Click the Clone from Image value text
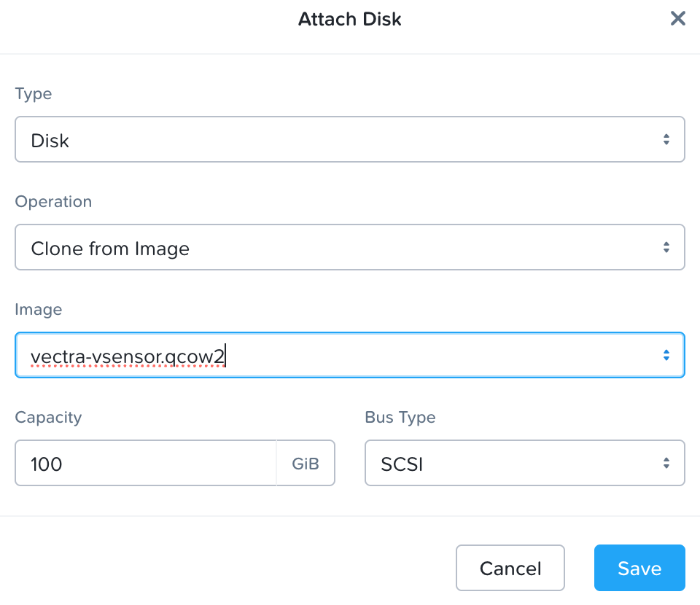The height and width of the screenshot is (605, 700). (110, 249)
